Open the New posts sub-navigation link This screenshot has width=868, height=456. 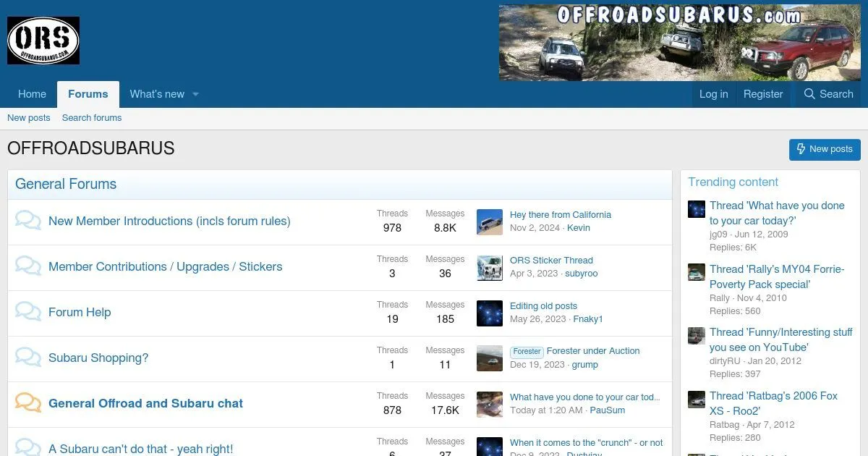click(29, 118)
